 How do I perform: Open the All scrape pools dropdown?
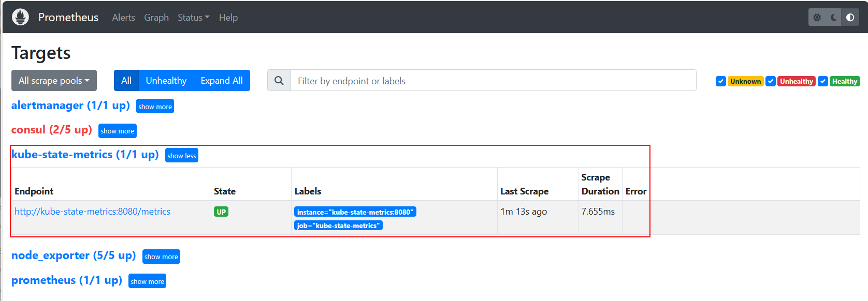[x=54, y=81]
